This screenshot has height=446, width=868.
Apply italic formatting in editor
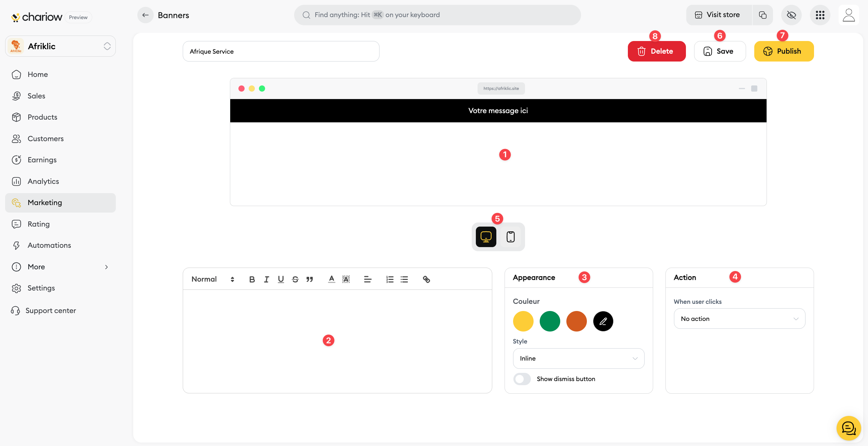(266, 279)
